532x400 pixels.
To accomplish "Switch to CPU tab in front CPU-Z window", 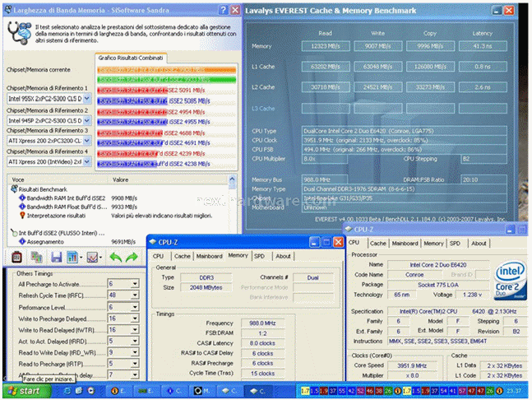I will (x=158, y=256).
